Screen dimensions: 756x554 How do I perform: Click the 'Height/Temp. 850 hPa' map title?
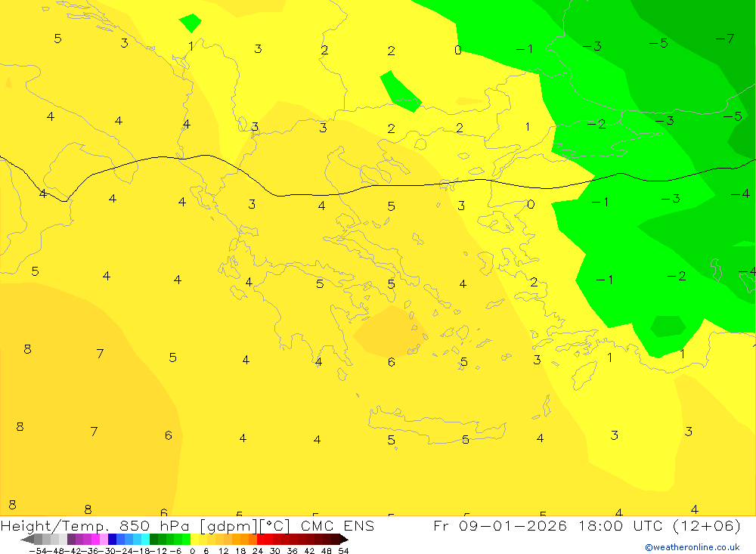pyautogui.click(x=96, y=525)
